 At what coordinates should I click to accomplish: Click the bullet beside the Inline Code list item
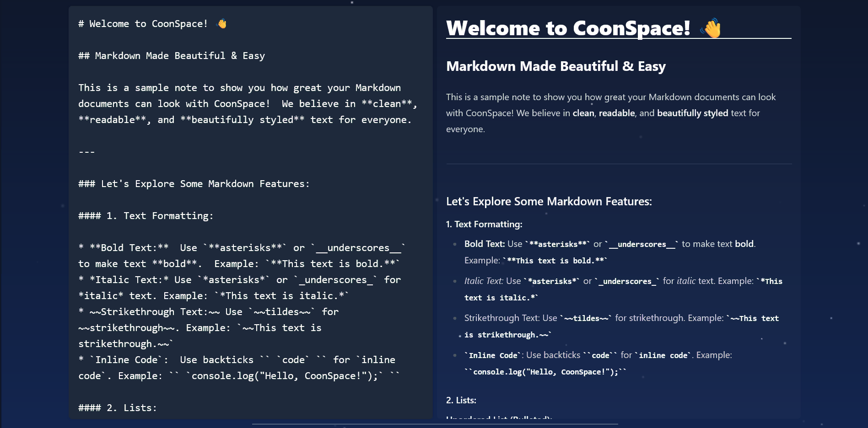pyautogui.click(x=454, y=355)
